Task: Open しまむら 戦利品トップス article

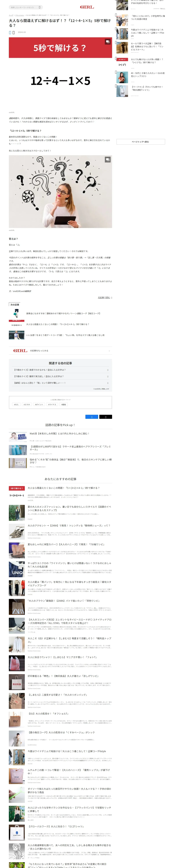Action: [69, 640]
